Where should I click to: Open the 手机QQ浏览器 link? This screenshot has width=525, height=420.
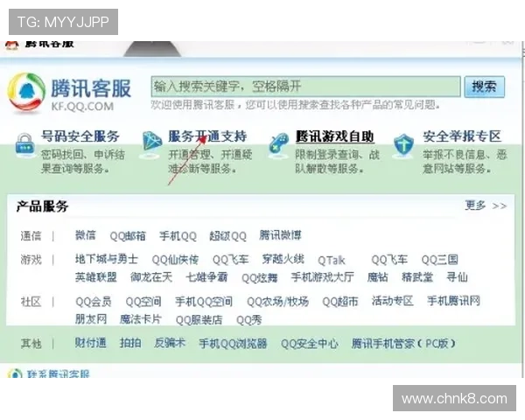coord(233,343)
